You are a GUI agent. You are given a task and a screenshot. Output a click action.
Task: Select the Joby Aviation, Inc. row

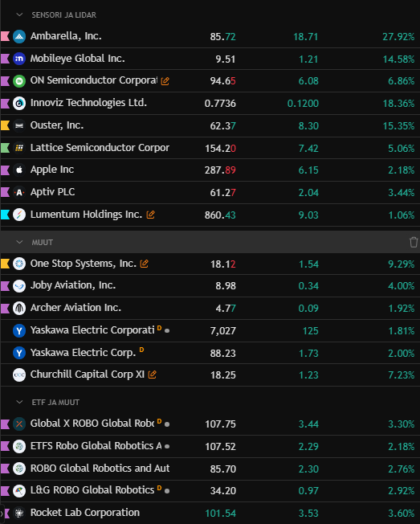(210, 286)
